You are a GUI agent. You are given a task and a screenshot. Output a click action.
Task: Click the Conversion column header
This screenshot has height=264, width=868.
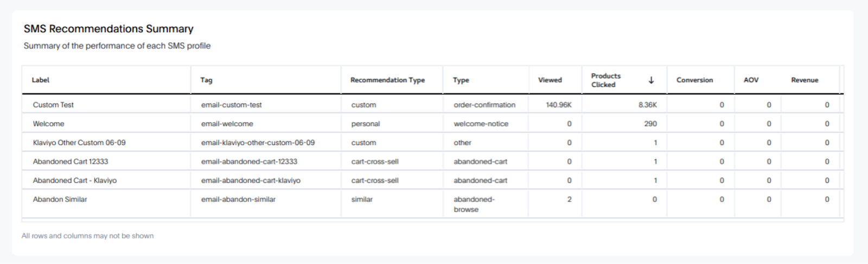point(694,80)
